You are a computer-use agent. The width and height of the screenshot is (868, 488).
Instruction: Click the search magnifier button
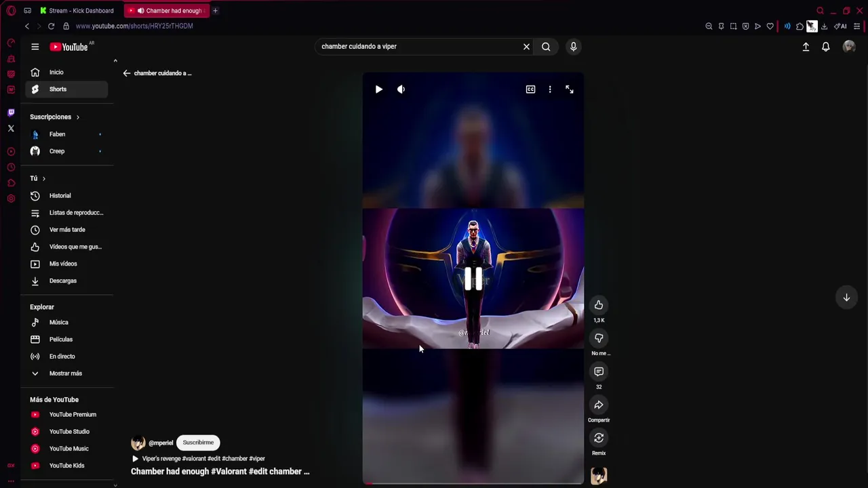tap(546, 47)
